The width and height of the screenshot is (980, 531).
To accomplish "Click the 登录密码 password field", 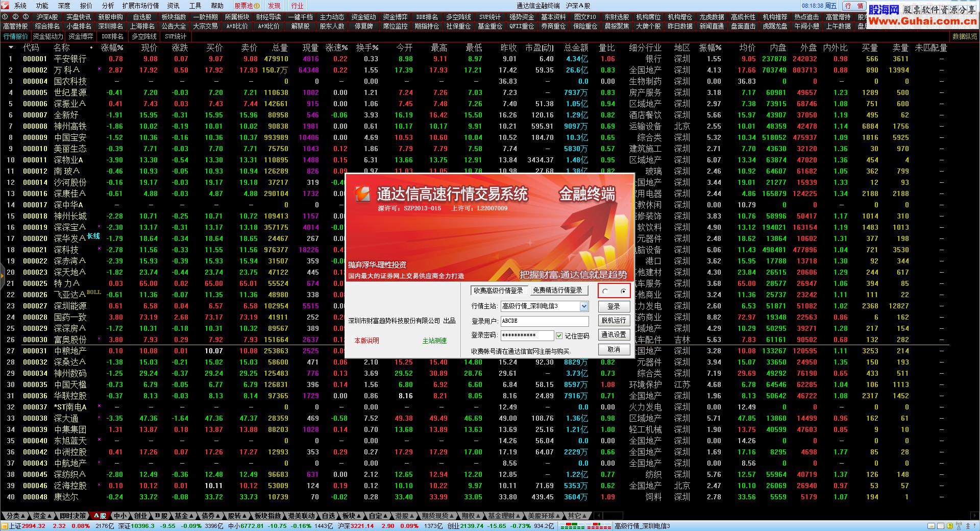I will pos(527,335).
